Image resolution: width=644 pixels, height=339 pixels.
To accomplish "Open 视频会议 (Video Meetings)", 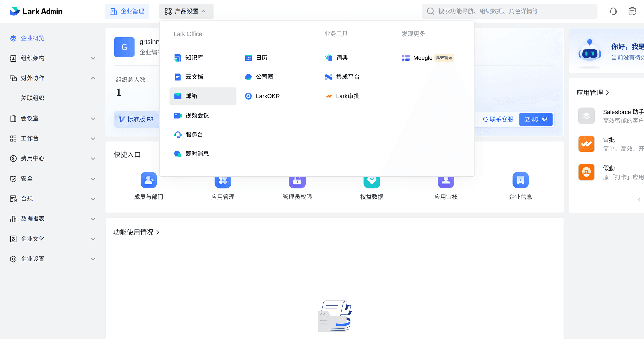I will [x=197, y=115].
